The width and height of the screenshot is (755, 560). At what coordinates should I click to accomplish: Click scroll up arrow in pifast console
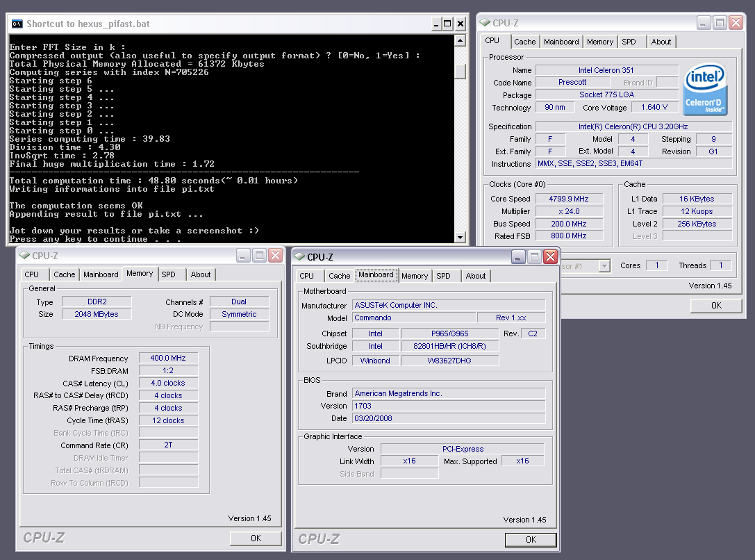[461, 41]
